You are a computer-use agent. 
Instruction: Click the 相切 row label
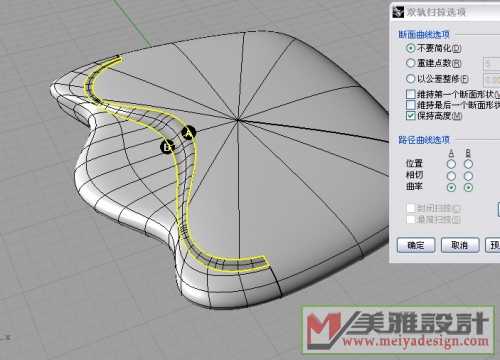(414, 175)
